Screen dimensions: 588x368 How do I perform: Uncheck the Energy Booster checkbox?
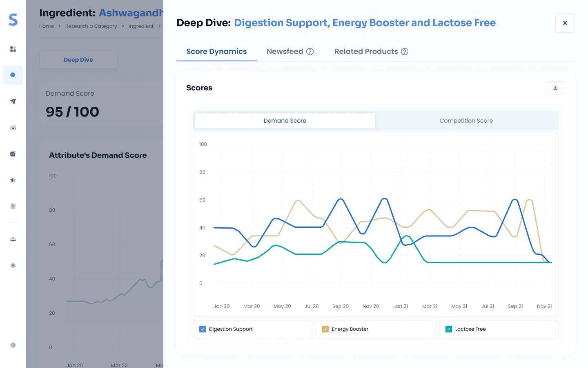pos(325,329)
